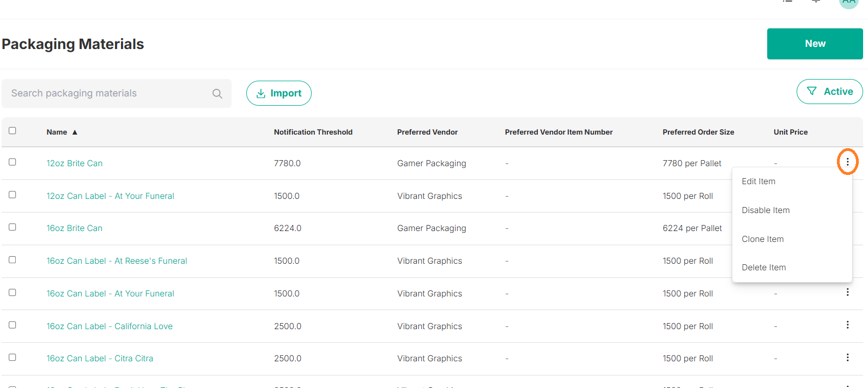Screen dimensions: 868x388
Task: Open kebab menu for Citra Citra row
Action: (x=847, y=357)
